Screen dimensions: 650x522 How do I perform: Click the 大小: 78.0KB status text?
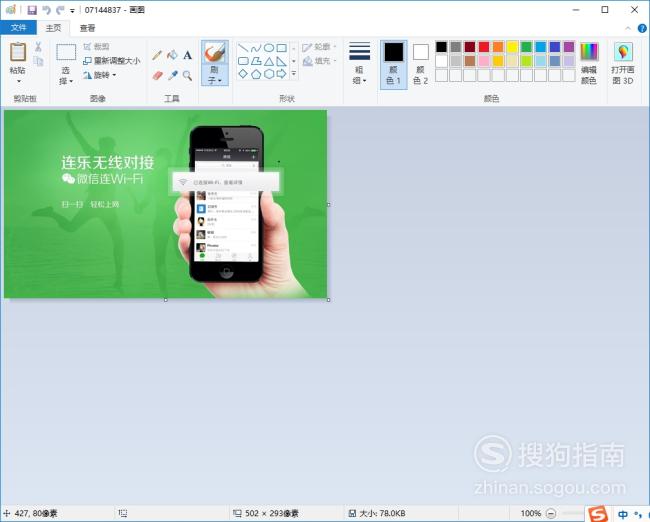382,513
